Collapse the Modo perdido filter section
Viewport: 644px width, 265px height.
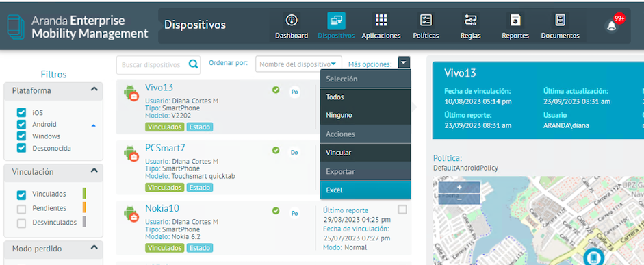94,248
